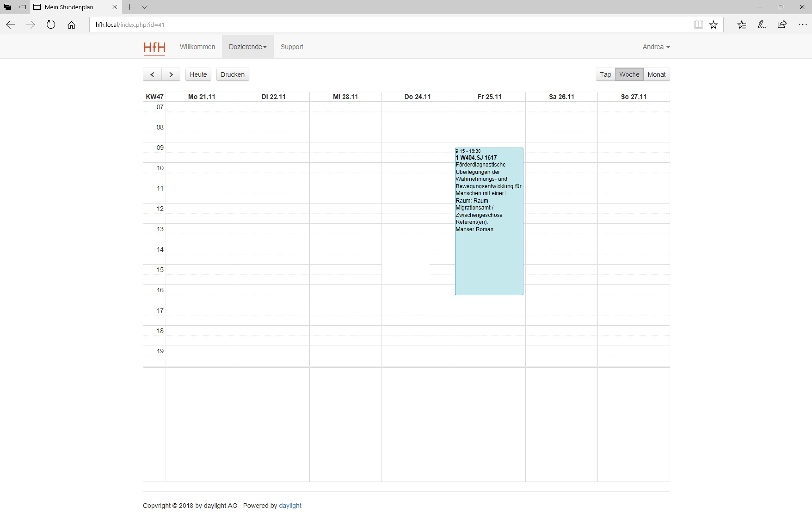Open reading view book icon
This screenshot has width=812, height=525.
698,25
